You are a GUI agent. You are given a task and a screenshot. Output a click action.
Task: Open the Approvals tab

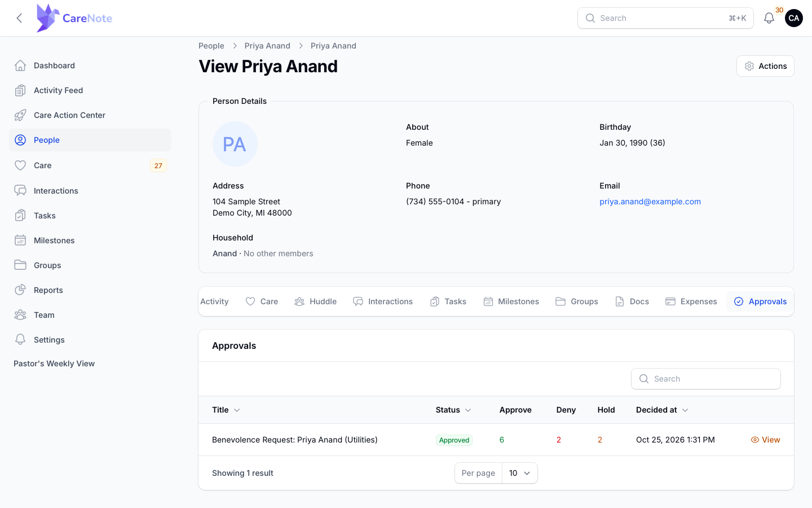760,301
